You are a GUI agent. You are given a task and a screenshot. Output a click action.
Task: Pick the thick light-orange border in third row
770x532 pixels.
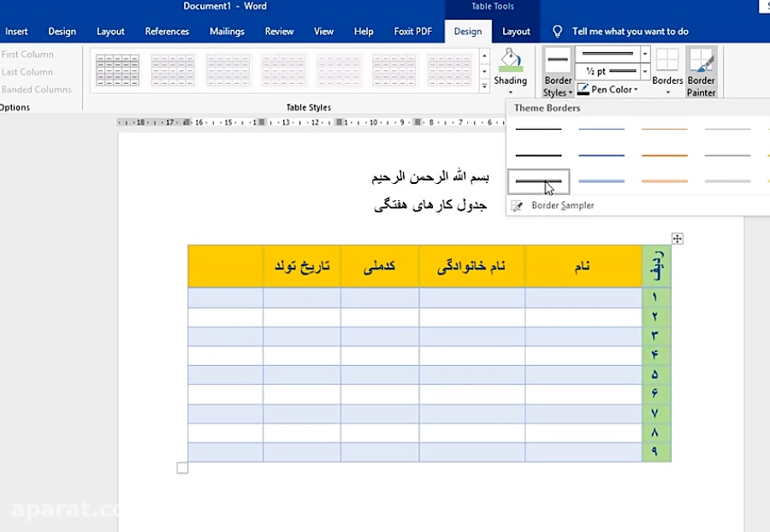[x=665, y=181]
